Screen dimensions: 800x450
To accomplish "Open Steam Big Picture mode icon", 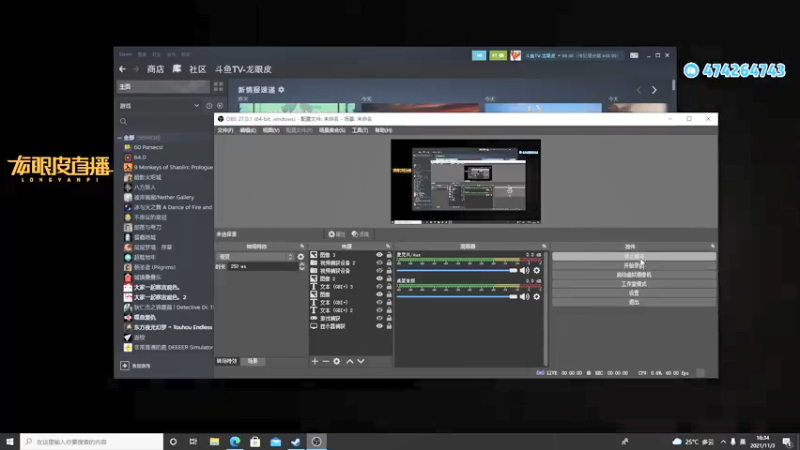I will (x=634, y=55).
